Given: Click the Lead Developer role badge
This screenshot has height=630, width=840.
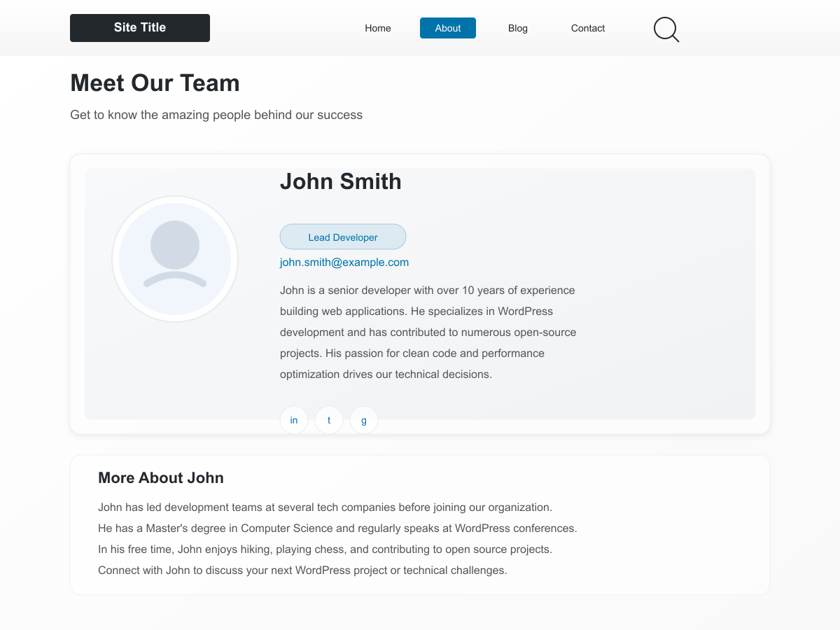Looking at the screenshot, I should [343, 237].
